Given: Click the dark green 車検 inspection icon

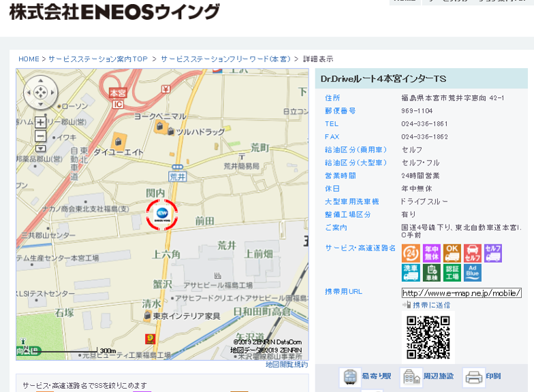Looking at the screenshot, I should pyautogui.click(x=432, y=273).
